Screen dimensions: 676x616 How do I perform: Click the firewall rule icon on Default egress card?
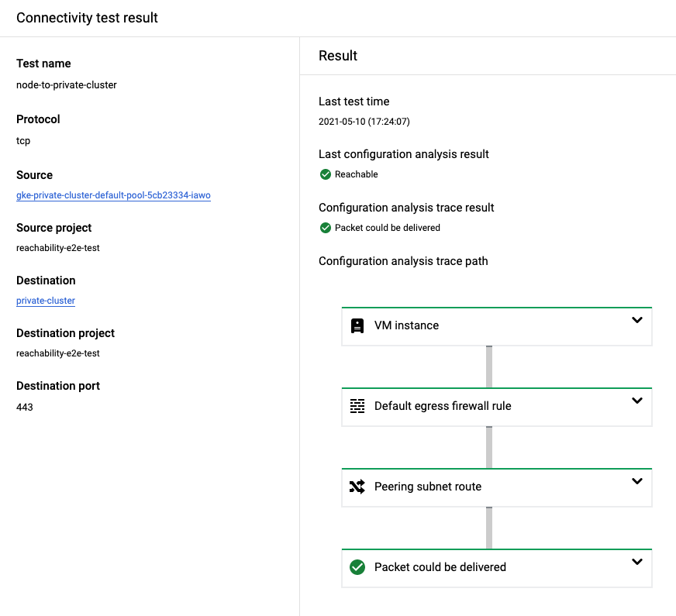click(x=357, y=406)
